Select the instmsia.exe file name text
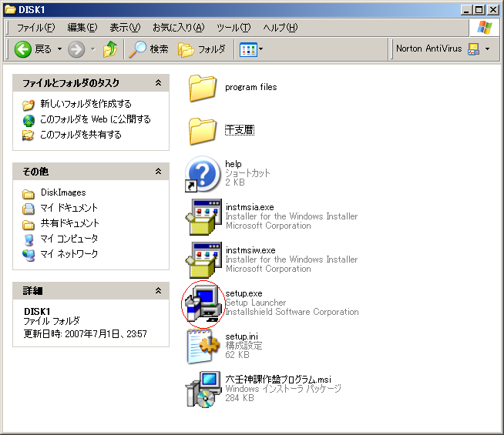 click(250, 207)
